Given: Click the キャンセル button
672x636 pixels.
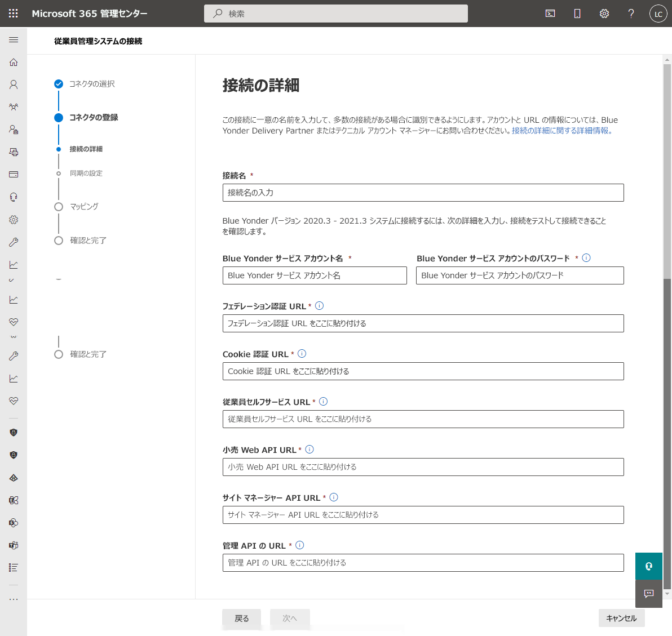Looking at the screenshot, I should click(x=621, y=618).
